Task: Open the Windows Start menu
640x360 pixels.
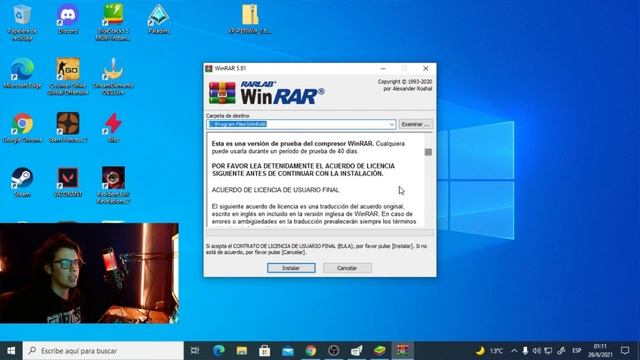Action: (x=11, y=351)
